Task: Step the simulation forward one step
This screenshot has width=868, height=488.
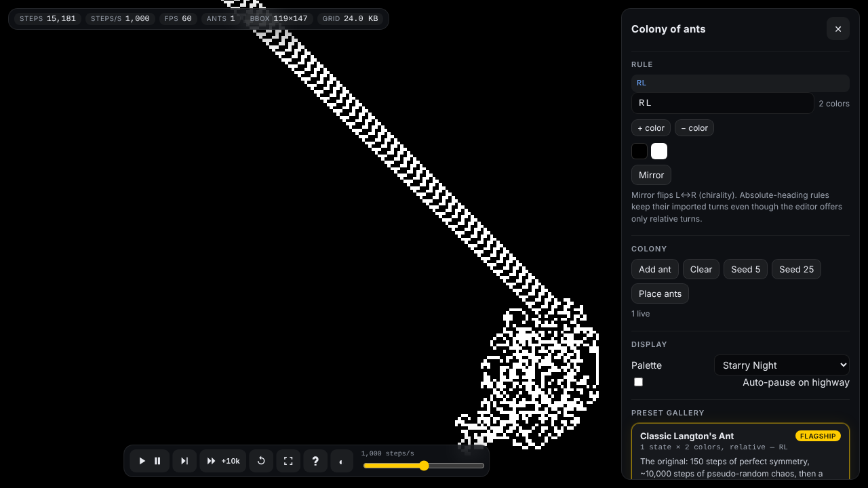Action: click(x=184, y=461)
